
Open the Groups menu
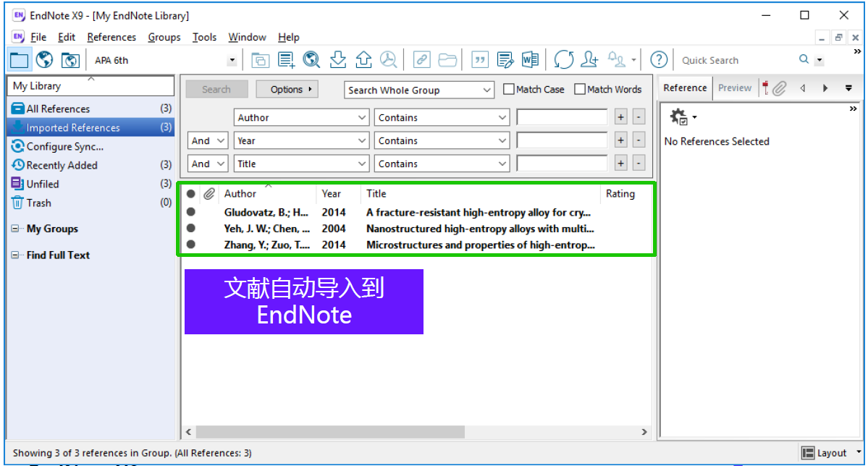164,37
